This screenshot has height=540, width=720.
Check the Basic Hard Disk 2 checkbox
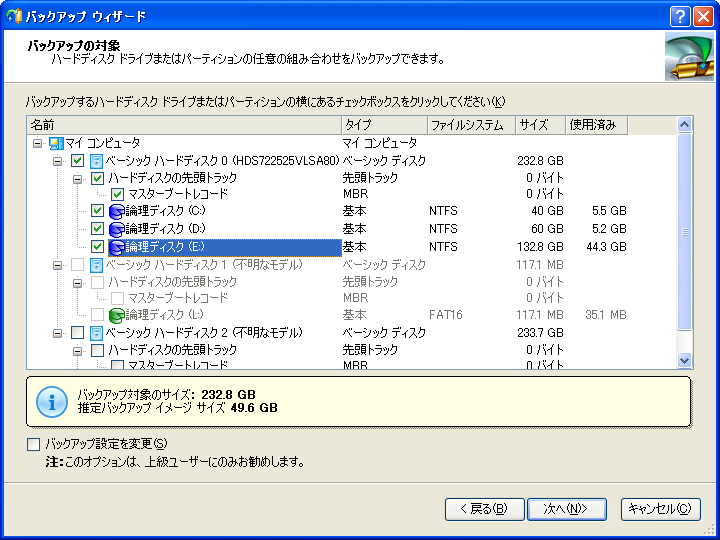[x=78, y=332]
